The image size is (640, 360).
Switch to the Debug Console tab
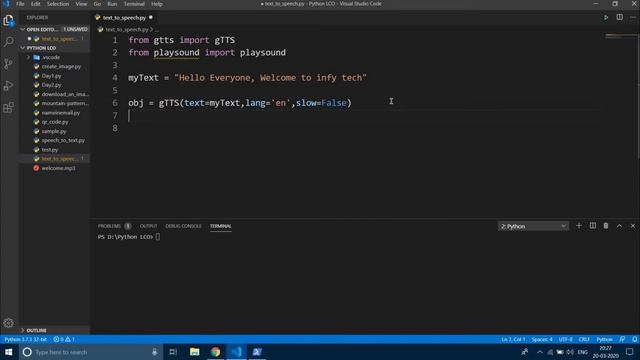coord(183,226)
